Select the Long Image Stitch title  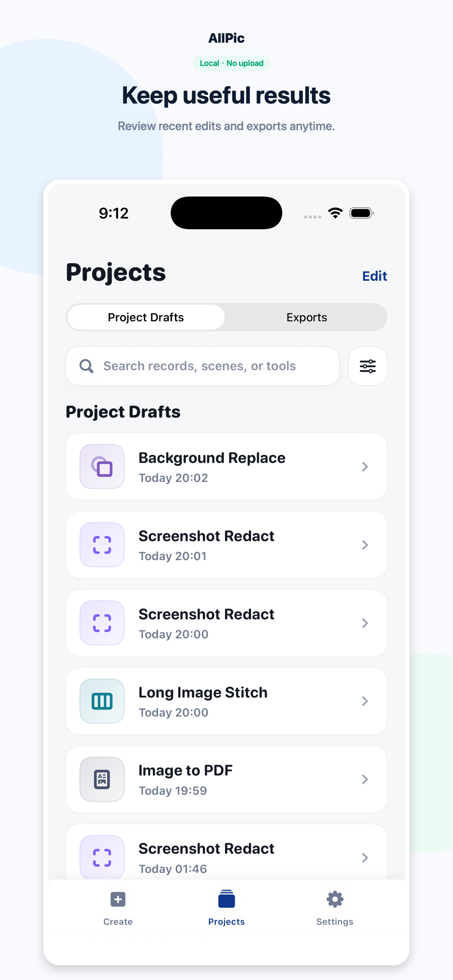pos(203,692)
